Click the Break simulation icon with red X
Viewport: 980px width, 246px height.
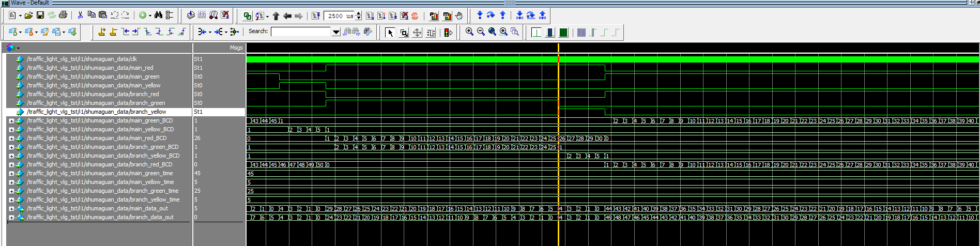[x=225, y=16]
